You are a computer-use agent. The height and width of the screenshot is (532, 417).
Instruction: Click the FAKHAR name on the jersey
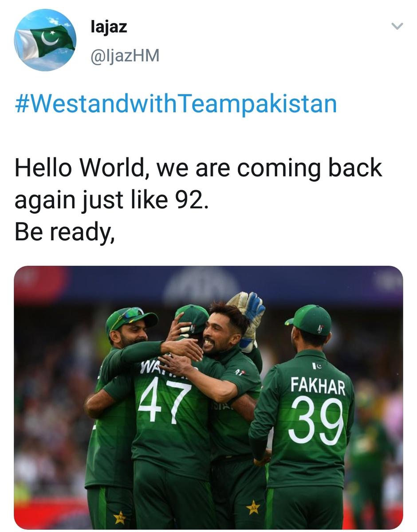pyautogui.click(x=318, y=386)
